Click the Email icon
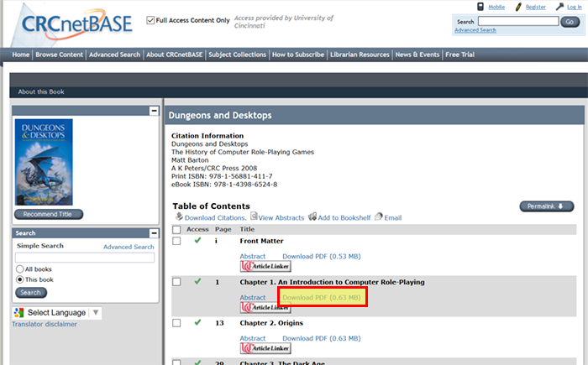Screen dimensions: 588x365 pos(379,216)
